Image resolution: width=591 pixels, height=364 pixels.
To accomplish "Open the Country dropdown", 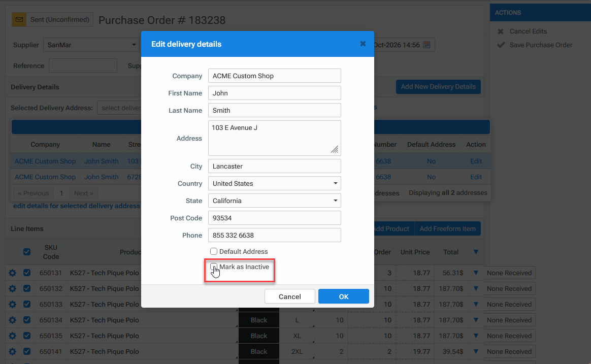I will (274, 183).
